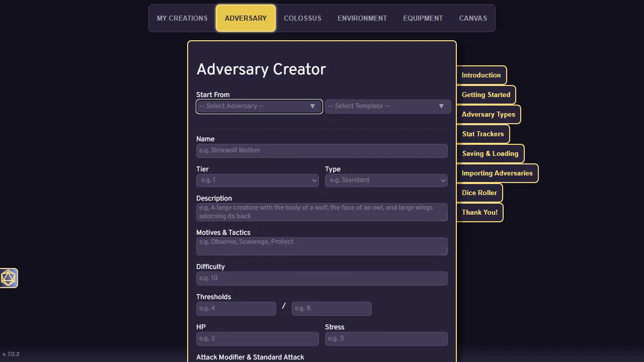Open the '-- Select Template --' dropdown

coord(387,106)
